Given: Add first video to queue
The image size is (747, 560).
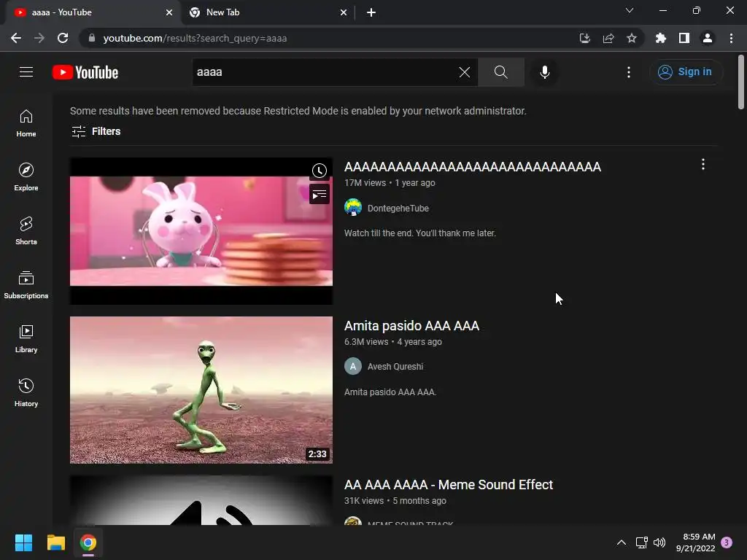Looking at the screenshot, I should (320, 194).
